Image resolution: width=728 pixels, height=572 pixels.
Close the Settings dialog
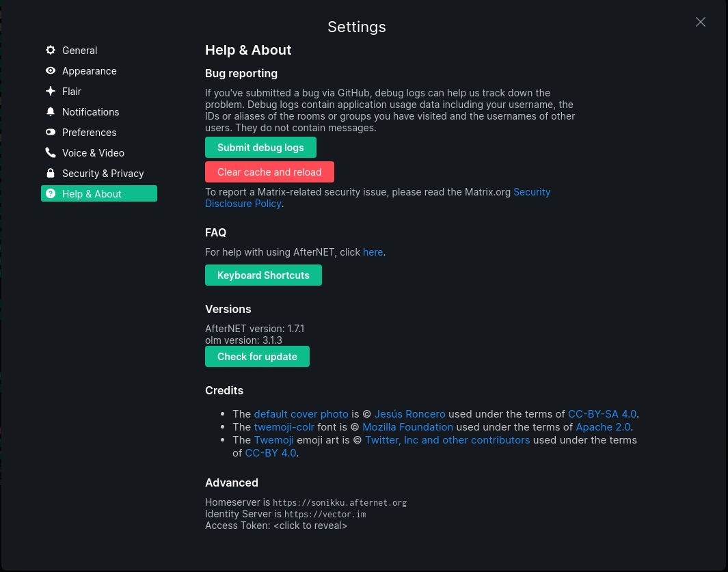[701, 22]
